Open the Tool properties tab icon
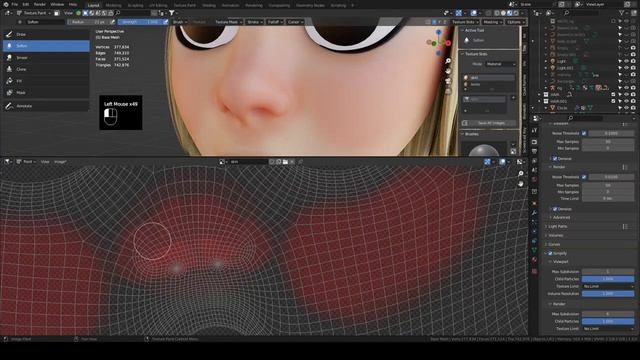This screenshot has height=360, width=640. [534, 131]
